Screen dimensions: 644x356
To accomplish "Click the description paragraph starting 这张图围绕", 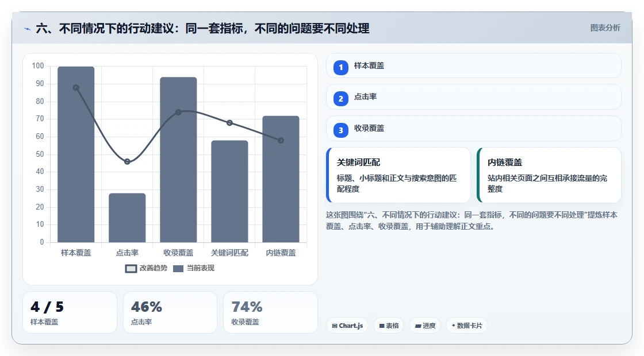I will [472, 220].
